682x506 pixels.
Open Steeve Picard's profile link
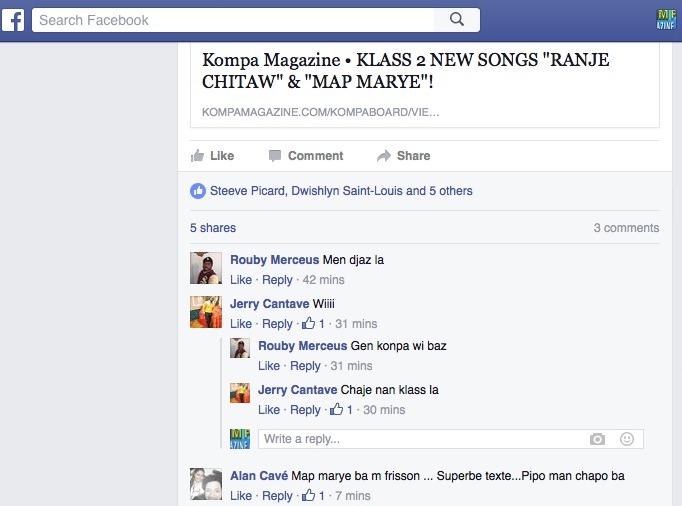click(x=247, y=191)
